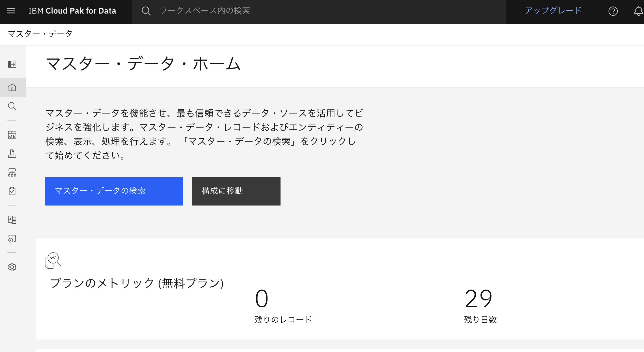Click the マスター・データの検索 button
The width and height of the screenshot is (644, 352).
(114, 191)
